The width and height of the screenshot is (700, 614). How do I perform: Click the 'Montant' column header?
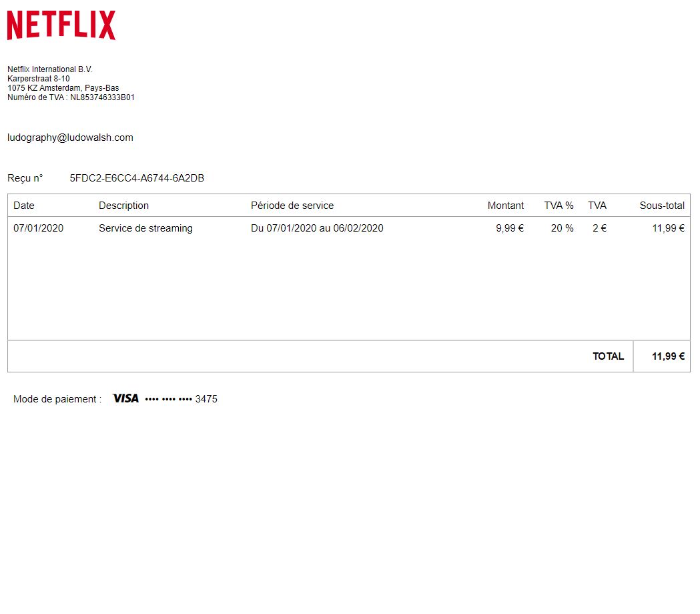[505, 206]
